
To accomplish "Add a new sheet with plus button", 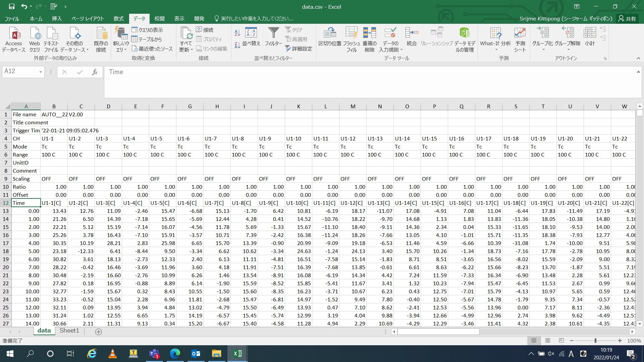I will click(x=99, y=331).
